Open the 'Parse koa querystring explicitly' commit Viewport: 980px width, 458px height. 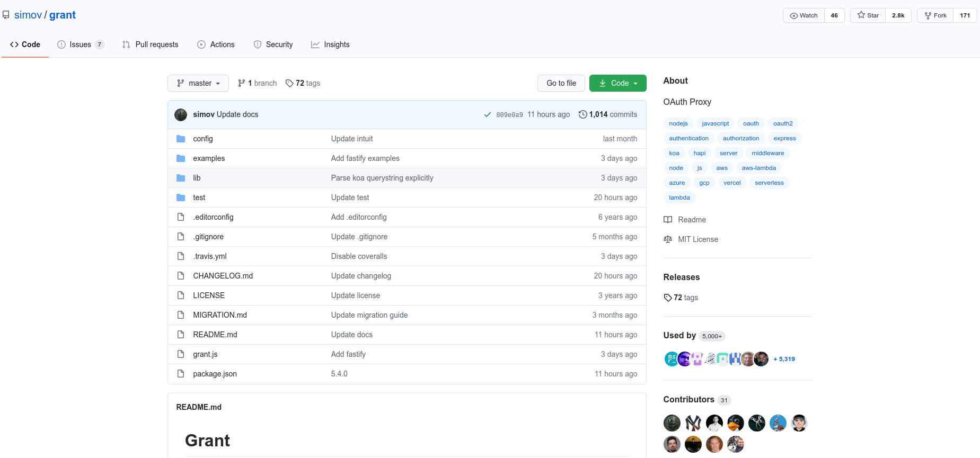coord(382,178)
